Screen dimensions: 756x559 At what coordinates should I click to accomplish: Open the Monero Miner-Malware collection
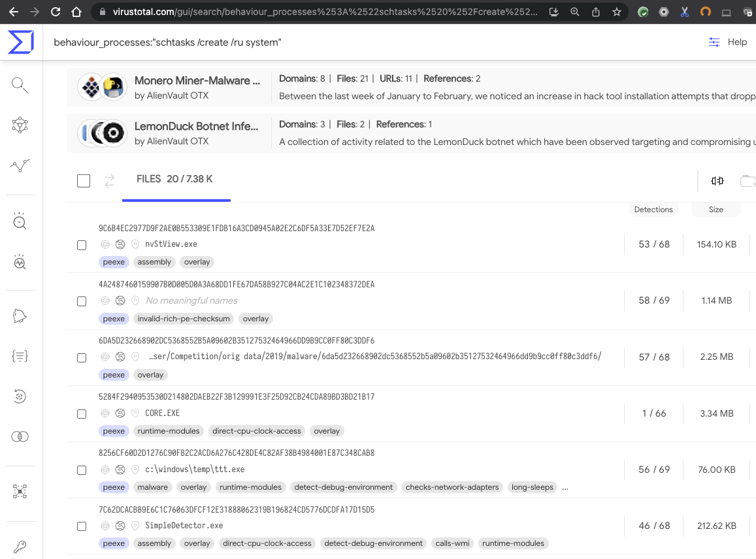197,80
